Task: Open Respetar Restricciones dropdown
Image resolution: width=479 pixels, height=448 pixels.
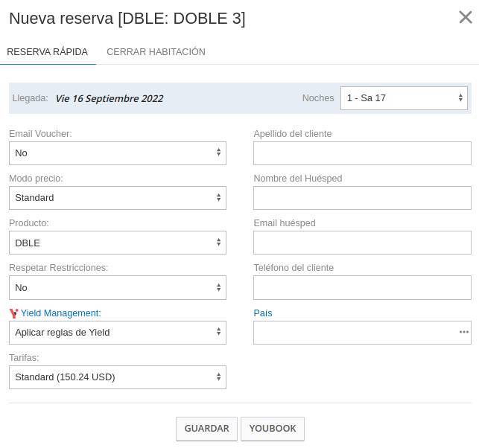Action: click(117, 287)
